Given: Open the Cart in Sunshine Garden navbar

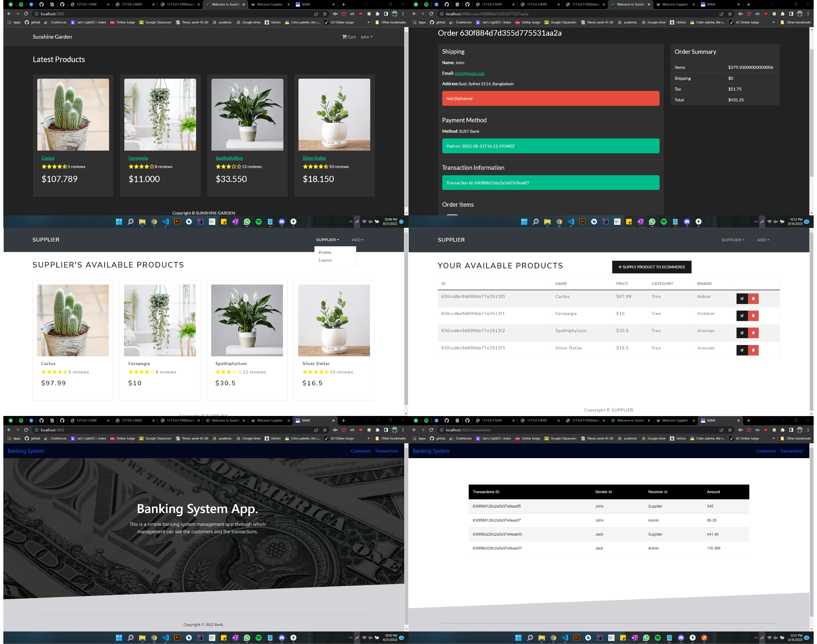Looking at the screenshot, I should pos(349,37).
